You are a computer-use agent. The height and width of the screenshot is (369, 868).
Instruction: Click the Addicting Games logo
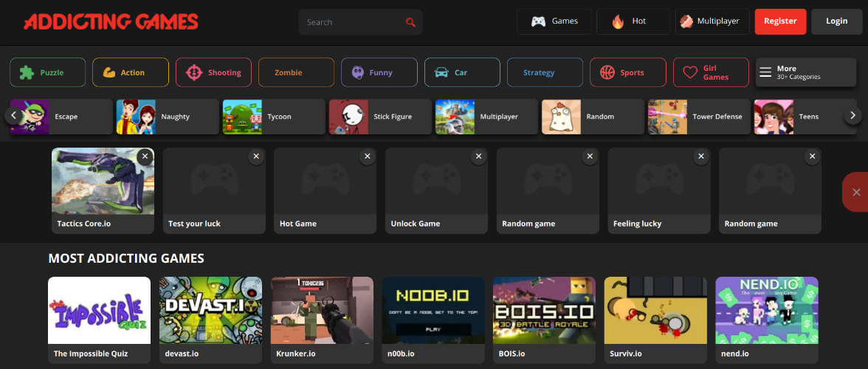(111, 21)
